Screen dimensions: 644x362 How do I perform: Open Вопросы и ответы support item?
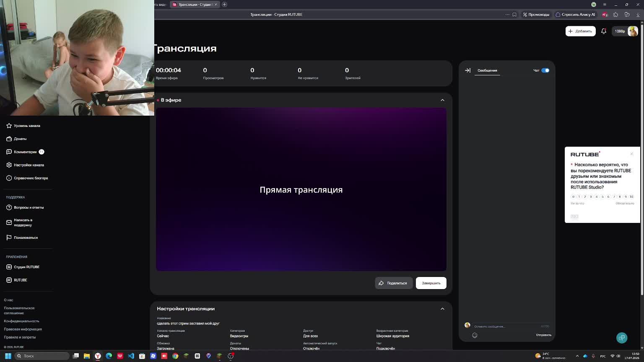coord(25,207)
